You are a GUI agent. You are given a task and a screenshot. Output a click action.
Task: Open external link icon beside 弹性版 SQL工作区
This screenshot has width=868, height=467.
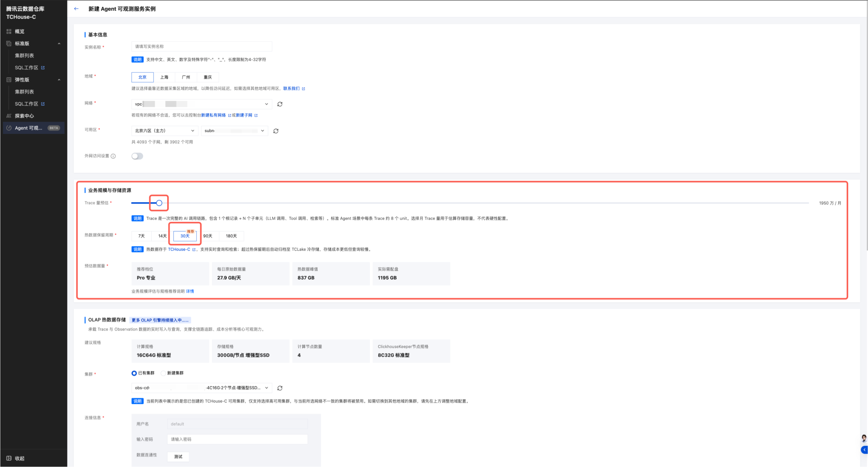click(x=43, y=104)
